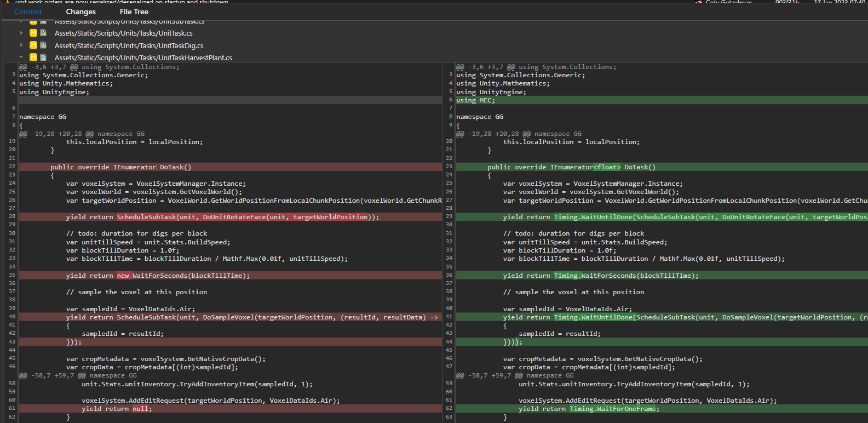Expand the UnitTask.cs diff
This screenshot has height=423, width=868.
tap(21, 33)
